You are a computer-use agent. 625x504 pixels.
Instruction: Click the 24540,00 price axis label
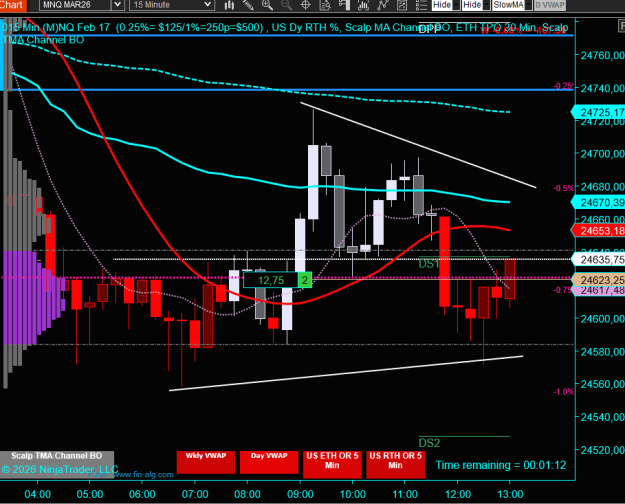602,417
